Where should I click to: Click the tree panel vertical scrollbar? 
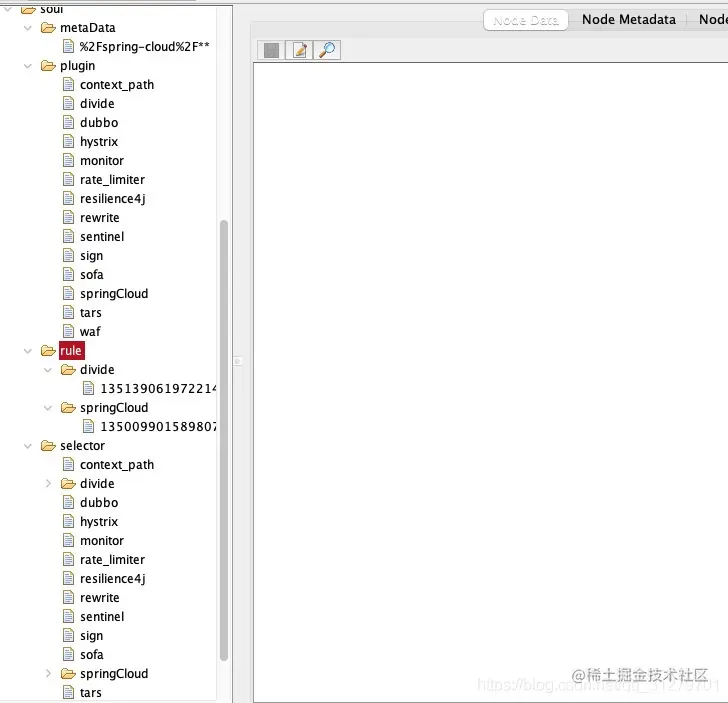(224, 440)
